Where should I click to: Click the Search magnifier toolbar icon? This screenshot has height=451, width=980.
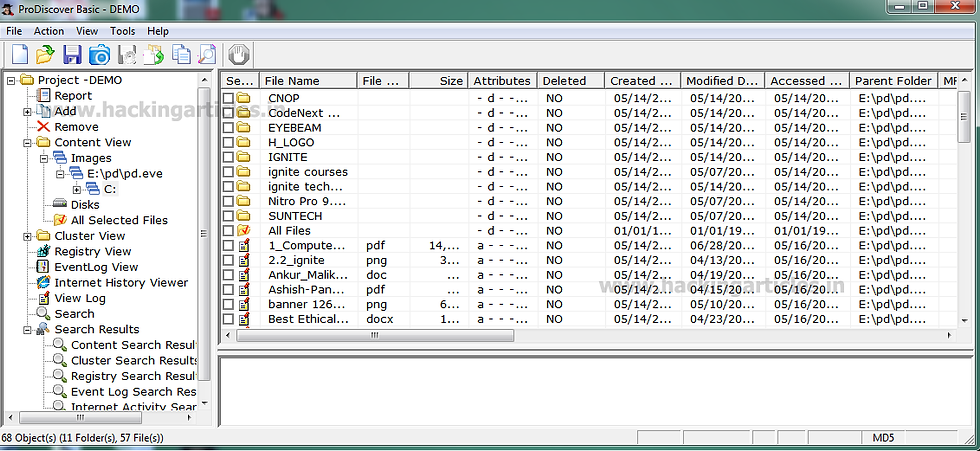[x=206, y=55]
